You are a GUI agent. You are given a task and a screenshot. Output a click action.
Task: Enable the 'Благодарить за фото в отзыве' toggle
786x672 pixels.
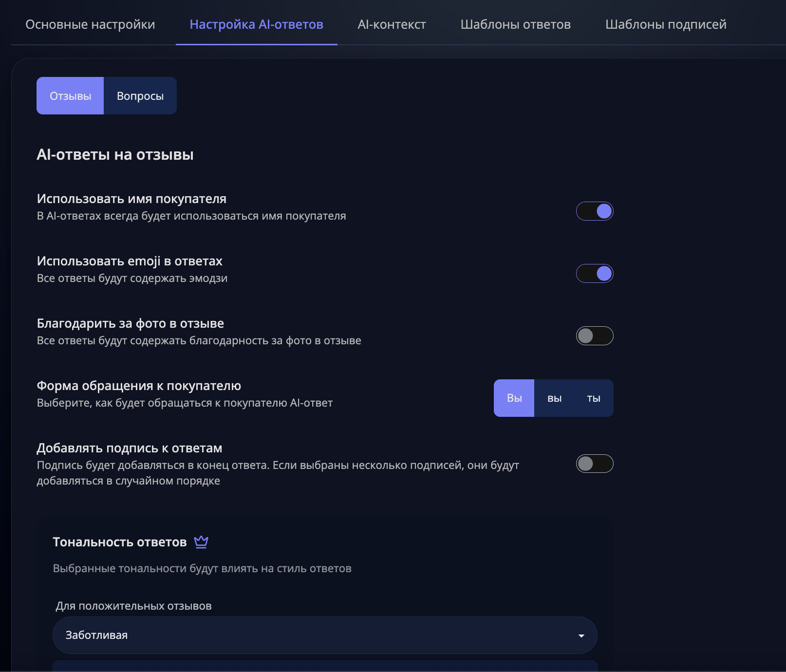[595, 336]
